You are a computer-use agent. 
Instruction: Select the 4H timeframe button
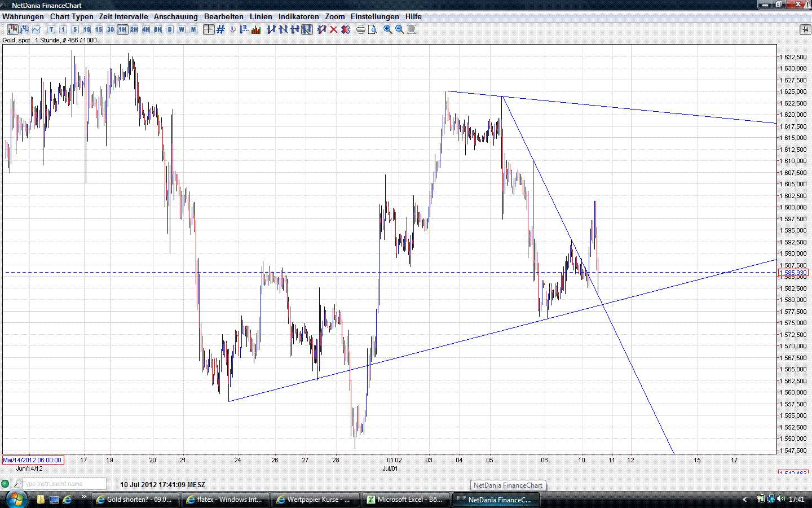[x=145, y=29]
